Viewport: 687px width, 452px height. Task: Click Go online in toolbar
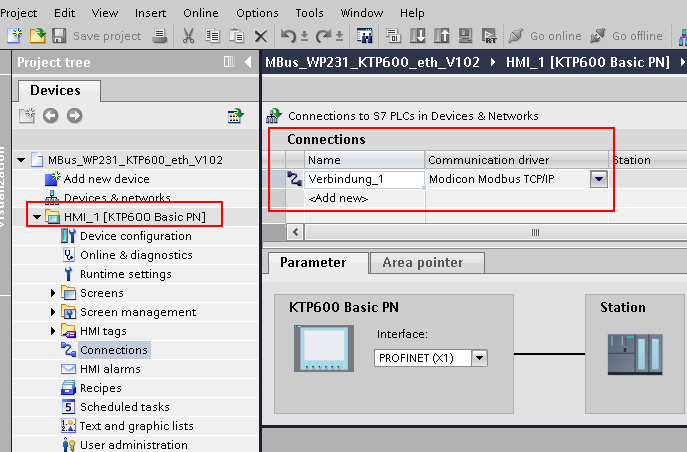coord(545,36)
